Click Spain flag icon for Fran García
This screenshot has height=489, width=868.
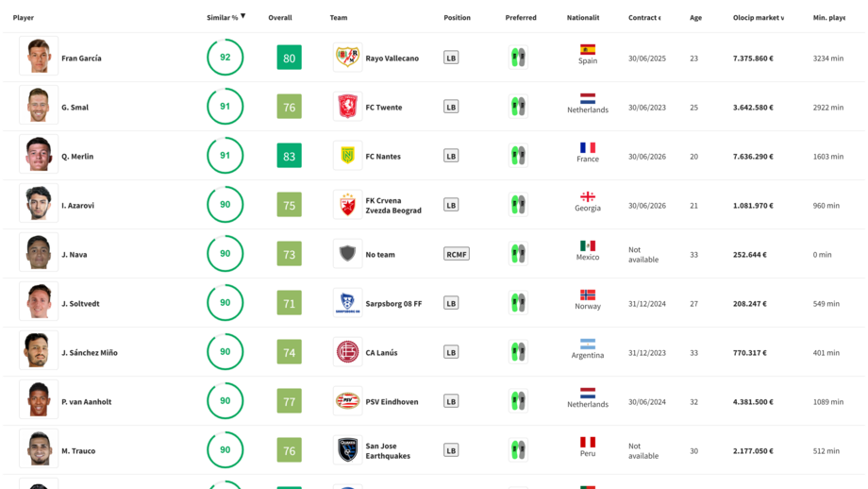point(587,50)
